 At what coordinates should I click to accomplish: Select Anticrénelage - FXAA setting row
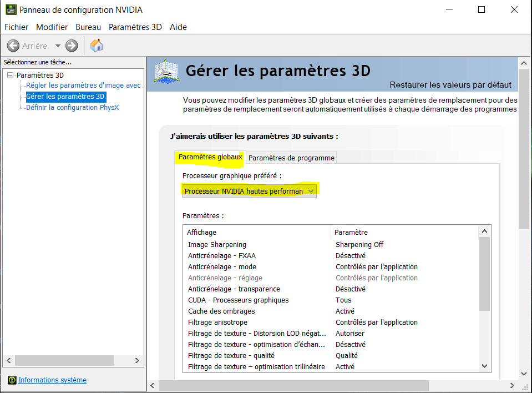pyautogui.click(x=332, y=256)
